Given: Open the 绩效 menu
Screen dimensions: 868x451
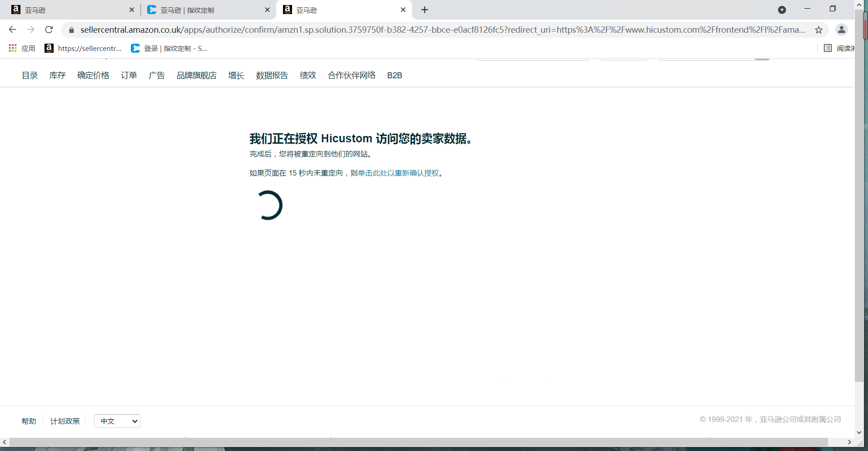Looking at the screenshot, I should pos(308,75).
